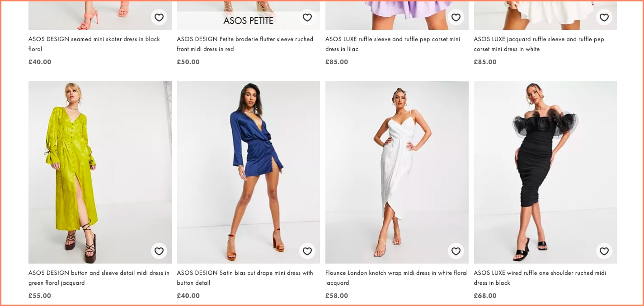The image size is (644, 306).
Task: Heart the navy satin drape mini dress
Action: (307, 251)
